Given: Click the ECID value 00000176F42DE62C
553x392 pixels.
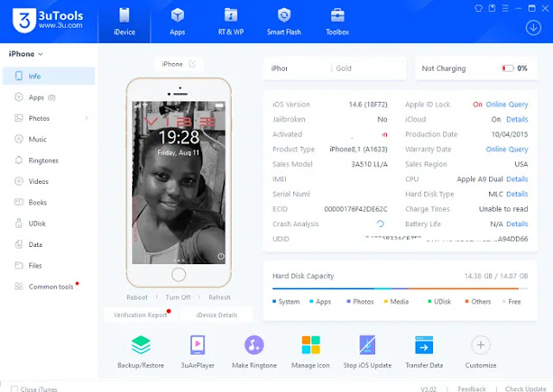Looking at the screenshot, I should [x=355, y=209].
